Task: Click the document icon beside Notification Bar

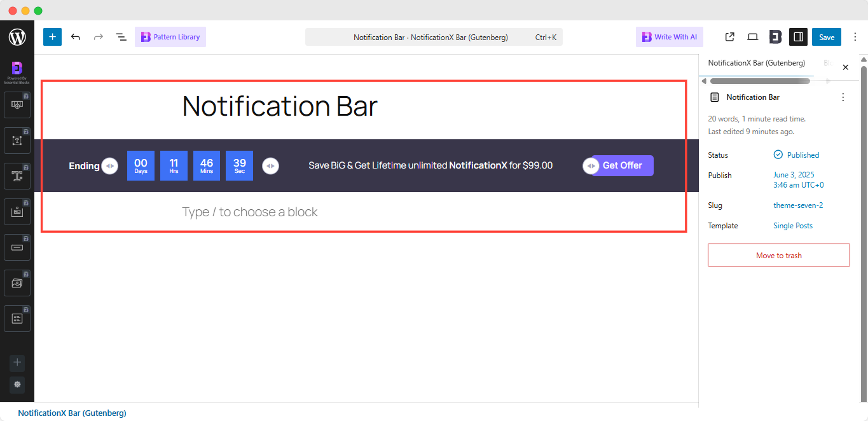Action: [715, 97]
